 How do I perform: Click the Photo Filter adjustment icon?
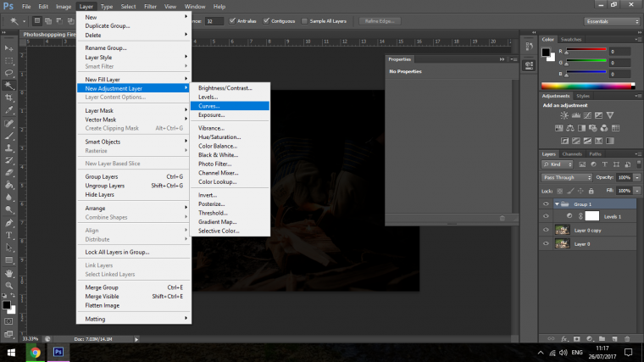click(x=592, y=128)
